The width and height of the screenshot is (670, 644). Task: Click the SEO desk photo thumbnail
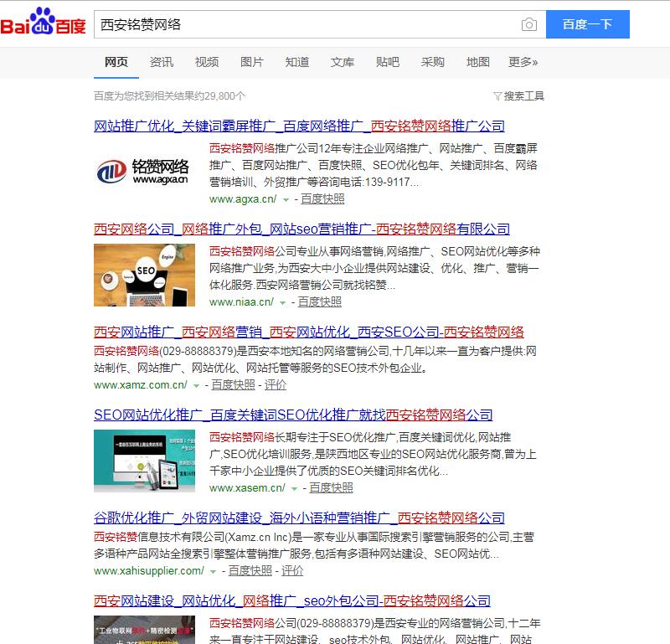click(x=144, y=273)
